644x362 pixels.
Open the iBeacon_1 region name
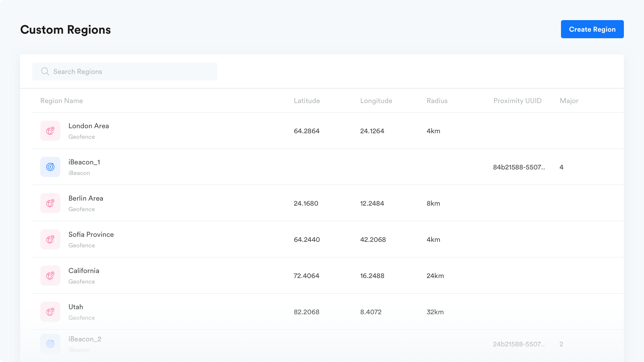click(x=84, y=162)
